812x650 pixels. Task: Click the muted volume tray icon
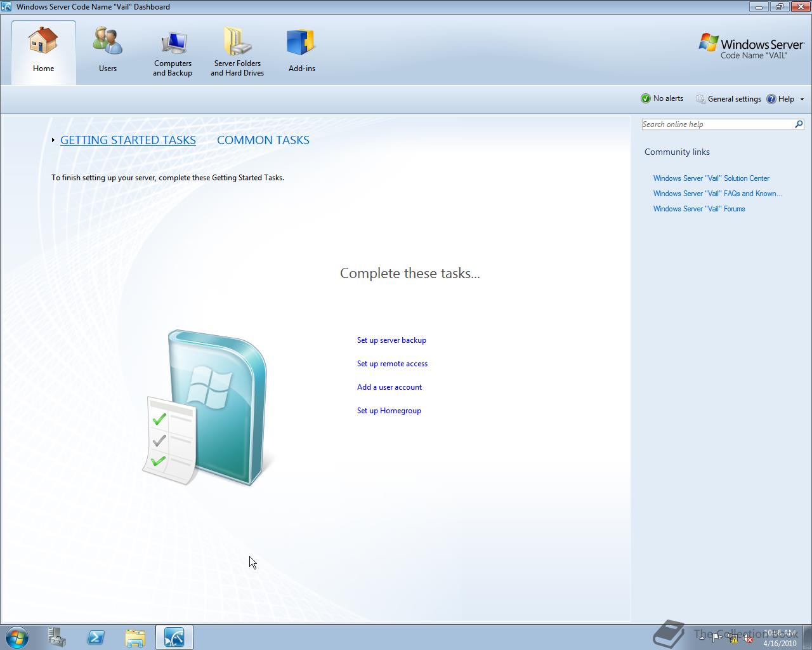tap(748, 637)
